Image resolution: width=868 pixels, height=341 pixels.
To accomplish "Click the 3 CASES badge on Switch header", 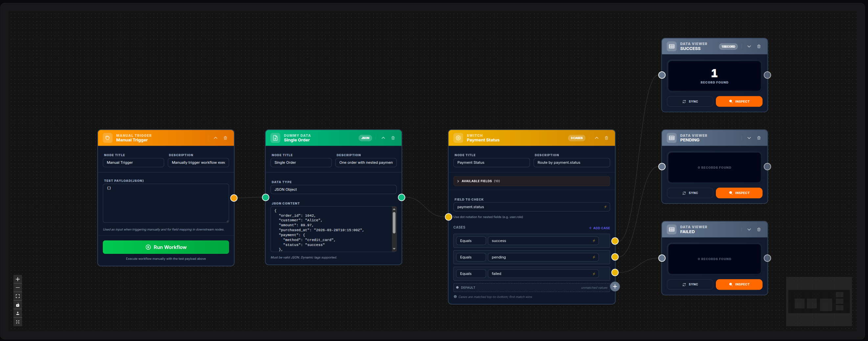I will 577,137.
